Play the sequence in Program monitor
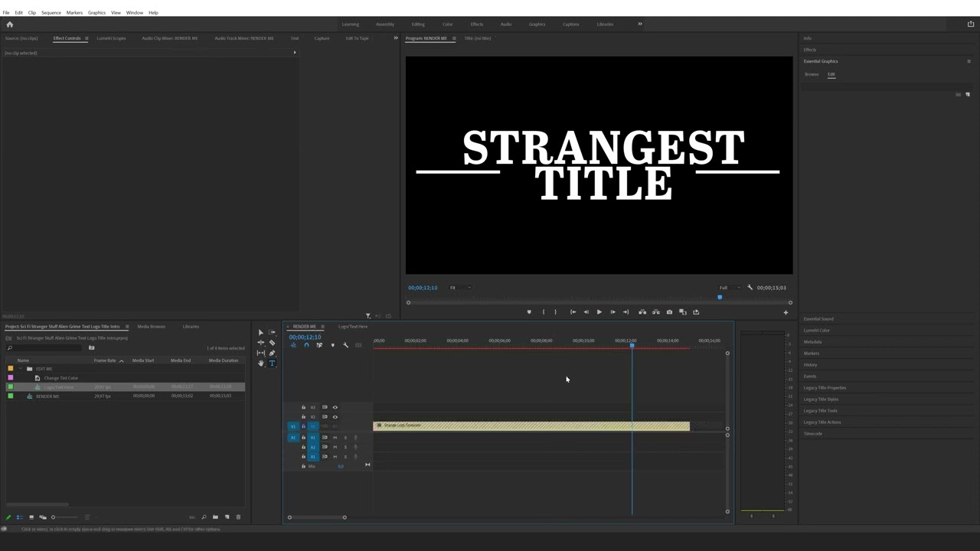This screenshot has height=551, width=980. [599, 312]
